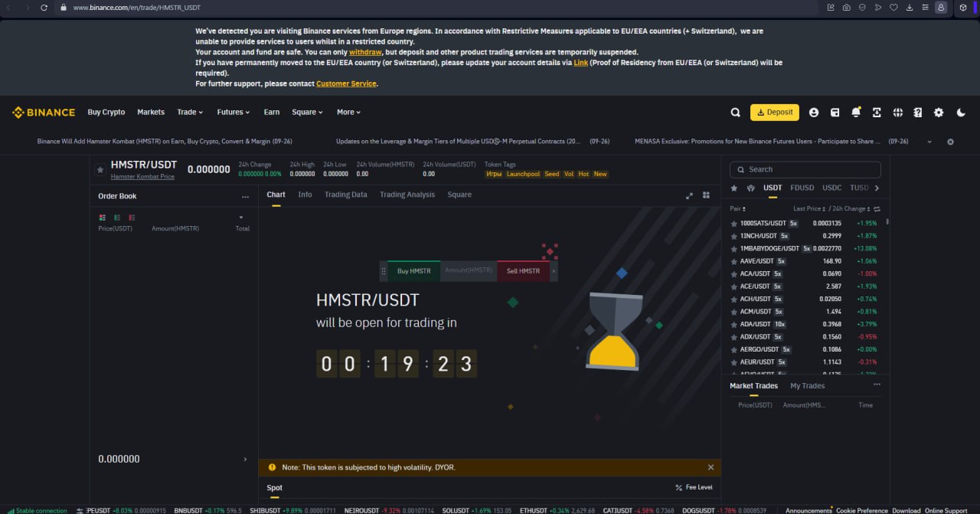Favorite the ADA/USDT pair star
Viewport: 980px width, 514px height.
pos(734,324)
